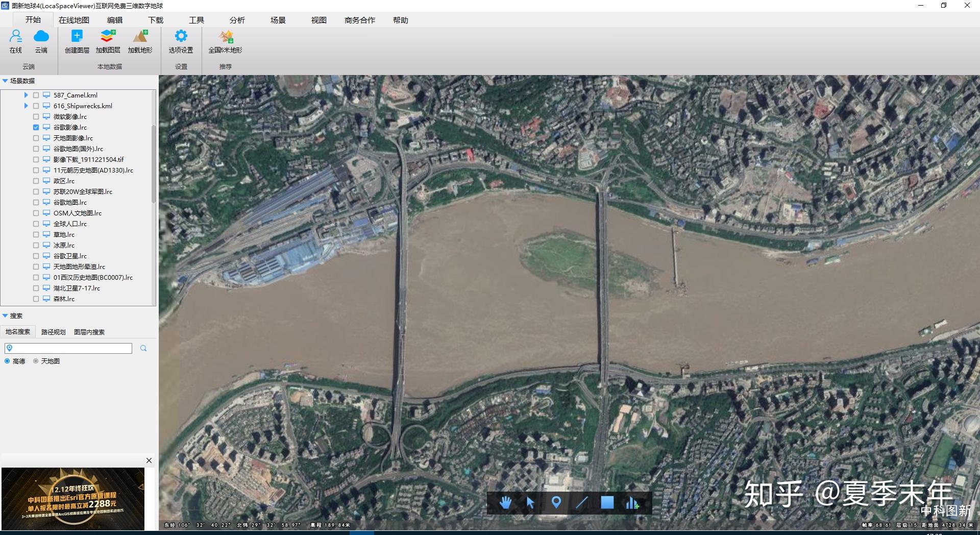Viewport: 980px width, 535px height.
Task: Click the 加载图层 icon
Action: pos(108,36)
